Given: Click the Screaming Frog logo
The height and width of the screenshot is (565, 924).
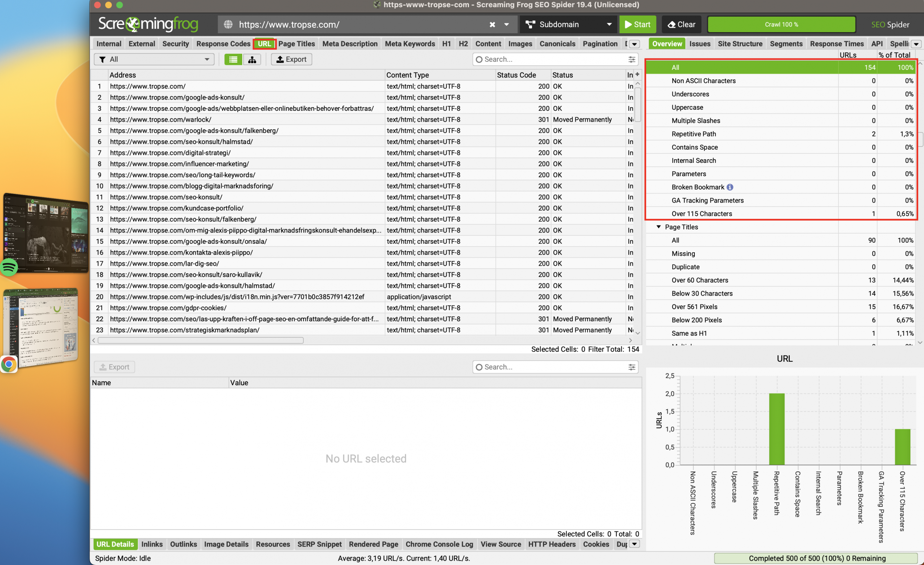Looking at the screenshot, I should [148, 25].
